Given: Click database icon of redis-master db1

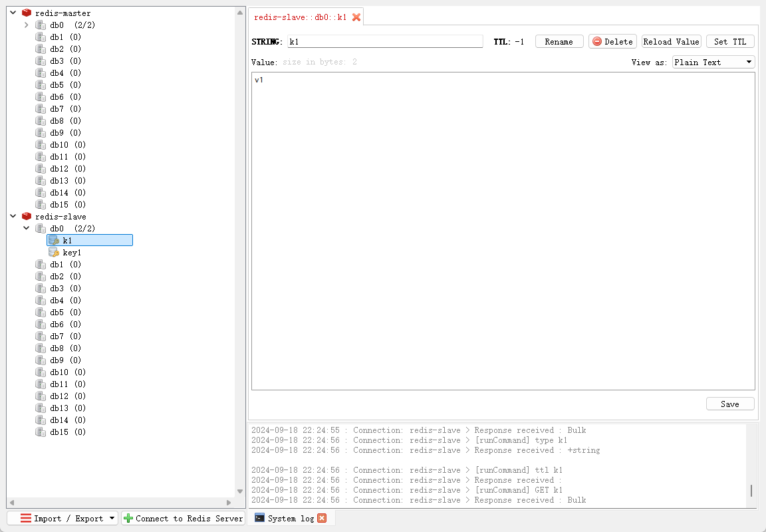Looking at the screenshot, I should coord(41,37).
